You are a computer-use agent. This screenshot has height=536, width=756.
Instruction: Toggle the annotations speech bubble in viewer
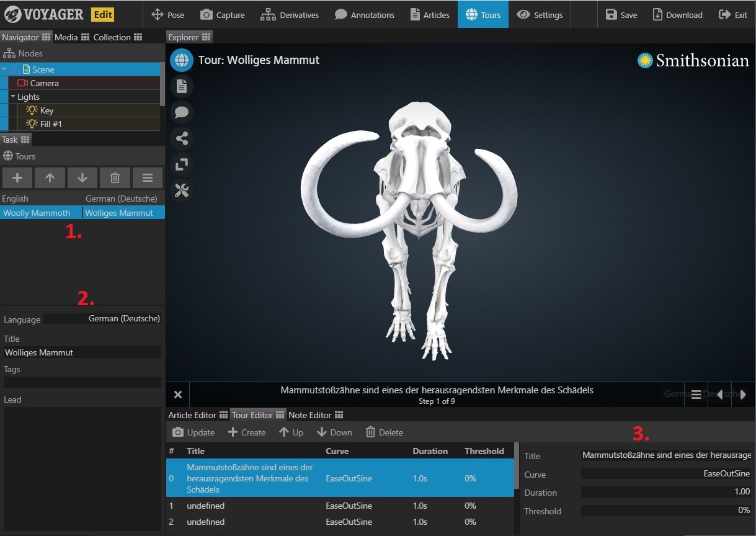(x=182, y=112)
